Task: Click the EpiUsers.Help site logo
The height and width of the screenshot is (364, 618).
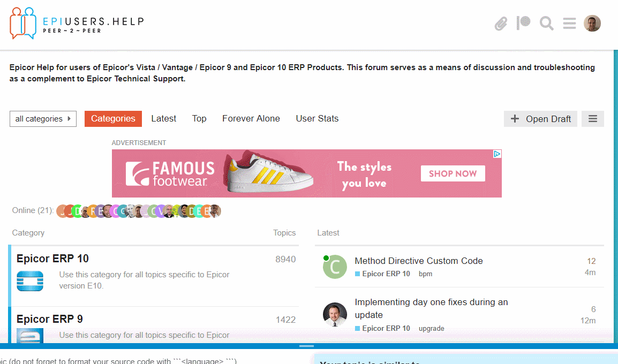Action: 77,23
